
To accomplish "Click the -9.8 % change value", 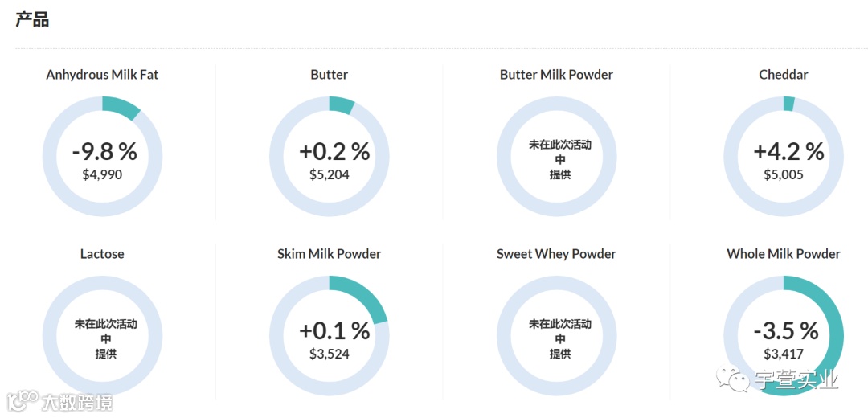I will click(x=104, y=152).
